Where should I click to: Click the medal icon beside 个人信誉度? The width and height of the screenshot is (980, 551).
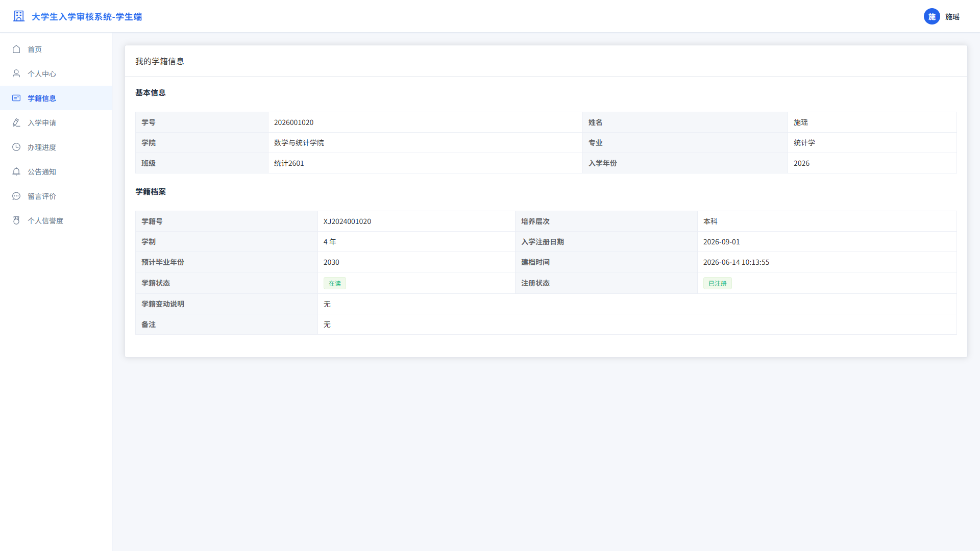tap(16, 220)
